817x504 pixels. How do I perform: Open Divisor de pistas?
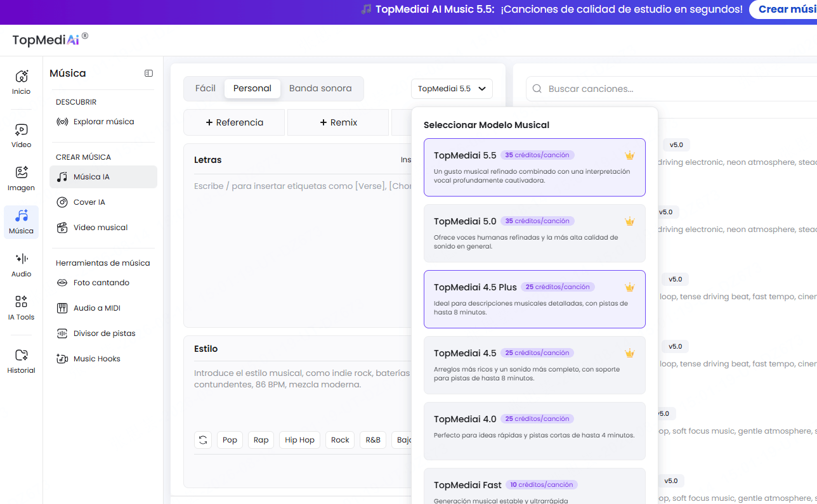pos(103,333)
